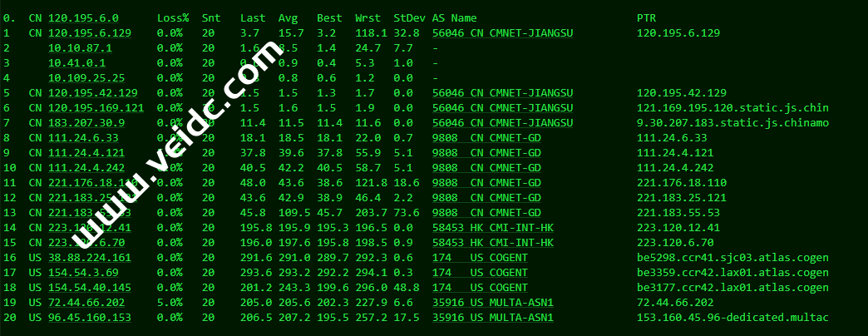Open AS 58453 HK CMI-INT-HK on hop 14

tap(492, 227)
